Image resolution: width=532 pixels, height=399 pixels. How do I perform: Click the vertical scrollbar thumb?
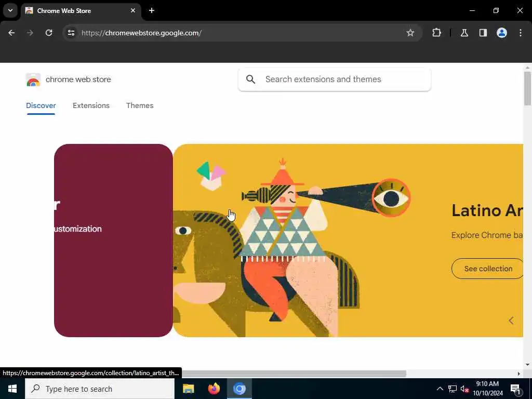tap(527, 88)
